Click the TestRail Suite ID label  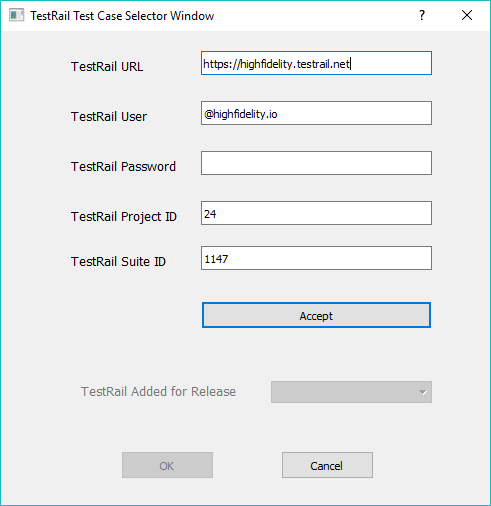[x=118, y=262]
